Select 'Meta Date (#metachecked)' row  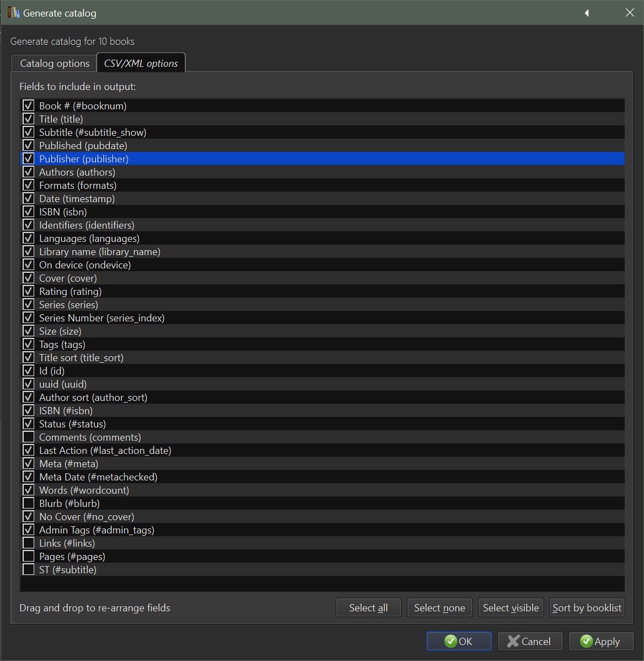(x=323, y=477)
